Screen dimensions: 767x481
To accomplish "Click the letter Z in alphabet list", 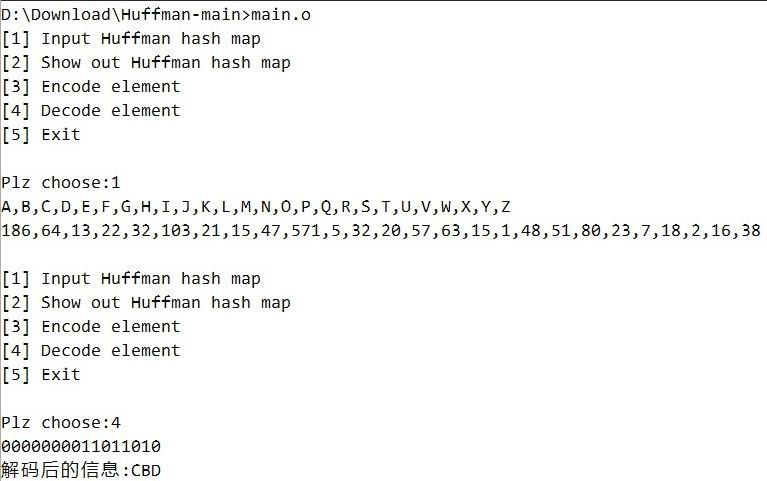I will [x=506, y=207].
